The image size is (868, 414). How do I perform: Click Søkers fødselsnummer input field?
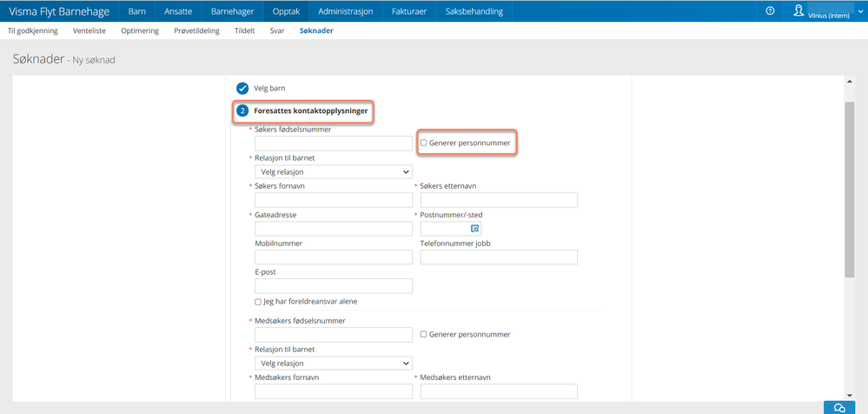pyautogui.click(x=334, y=143)
